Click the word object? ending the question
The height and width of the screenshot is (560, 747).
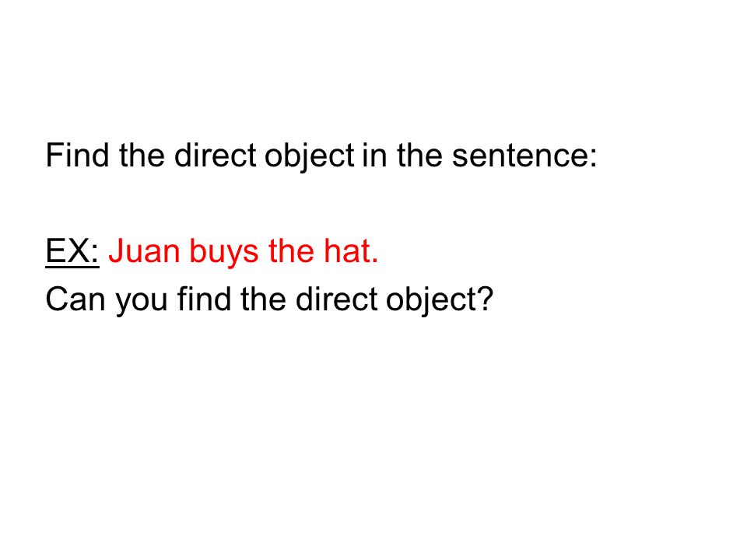[440, 302]
